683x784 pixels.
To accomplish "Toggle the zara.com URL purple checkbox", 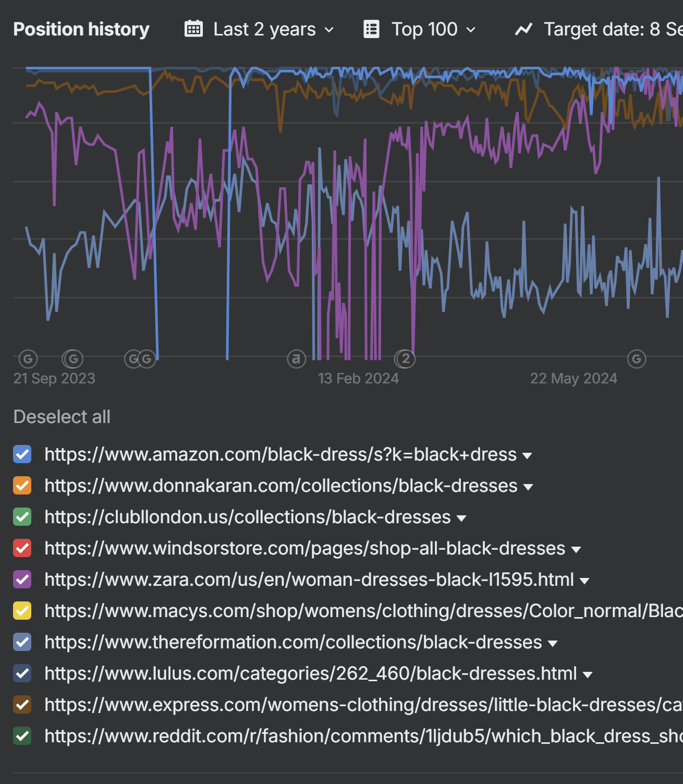I will [22, 580].
